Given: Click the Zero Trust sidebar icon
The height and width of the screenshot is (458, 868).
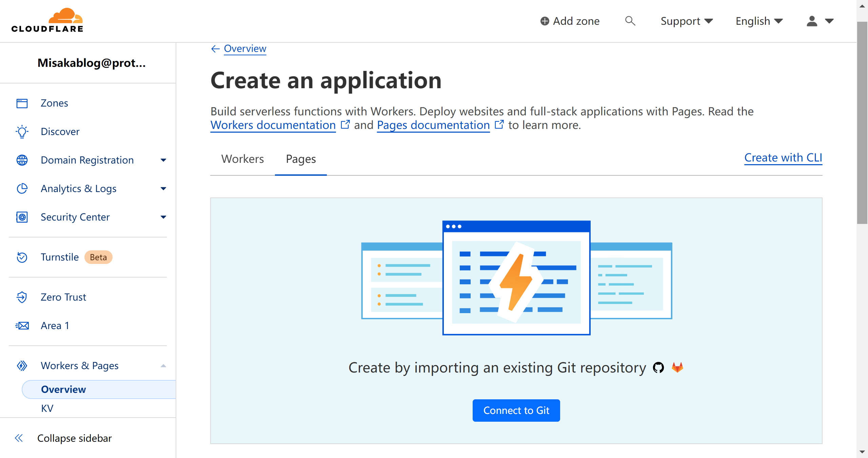Looking at the screenshot, I should coord(22,297).
